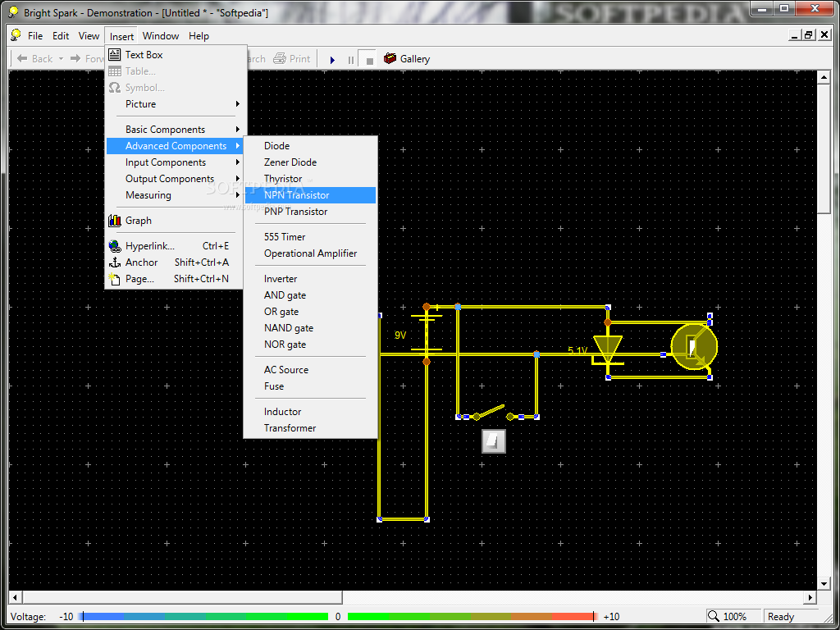The height and width of the screenshot is (630, 840).
Task: Select the NPN transistor component in circuit
Action: coord(694,348)
